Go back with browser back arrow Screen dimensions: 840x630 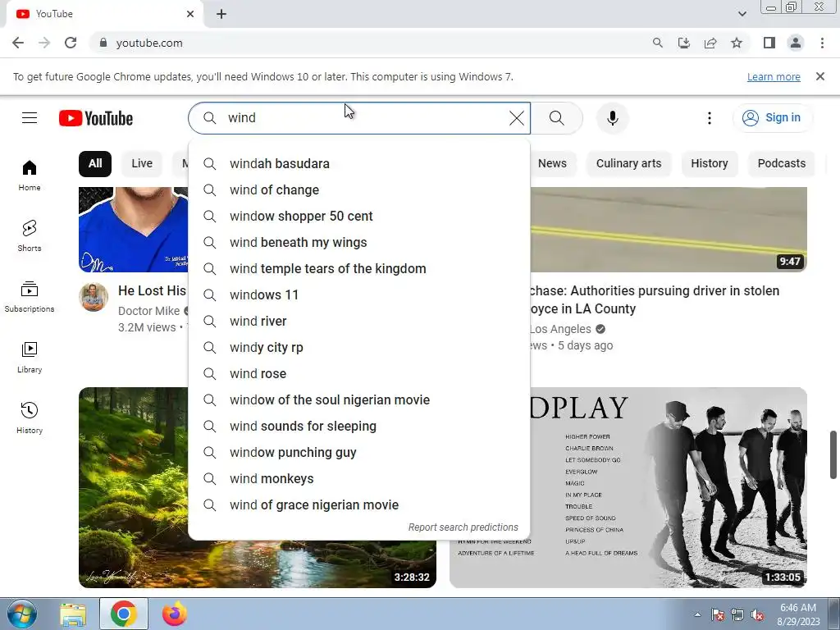tap(18, 43)
